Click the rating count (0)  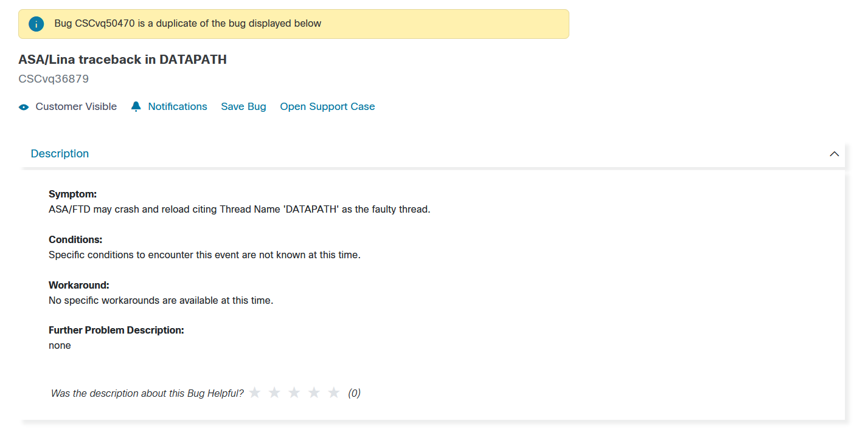[x=354, y=393]
